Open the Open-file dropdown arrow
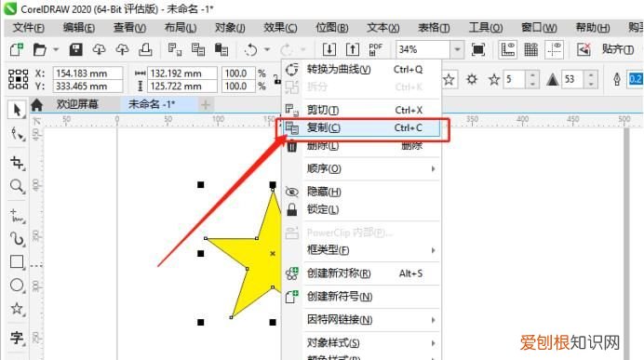This screenshot has width=644, height=360. coord(56,49)
